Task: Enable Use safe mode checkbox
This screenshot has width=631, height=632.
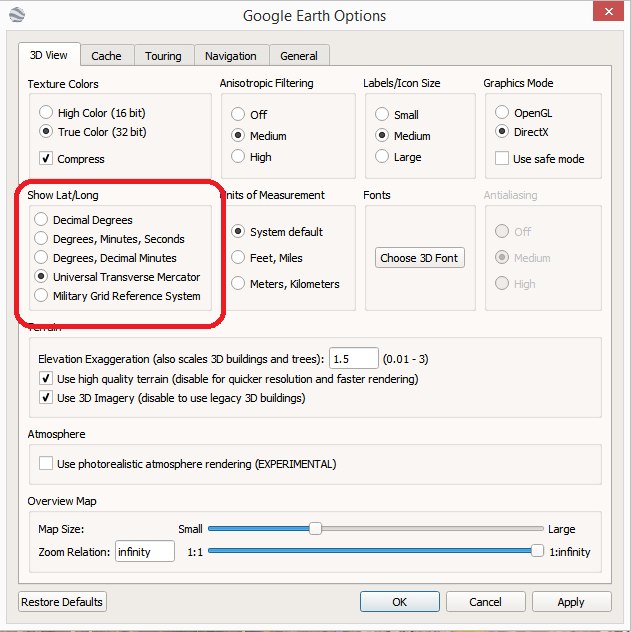Action: (502, 158)
